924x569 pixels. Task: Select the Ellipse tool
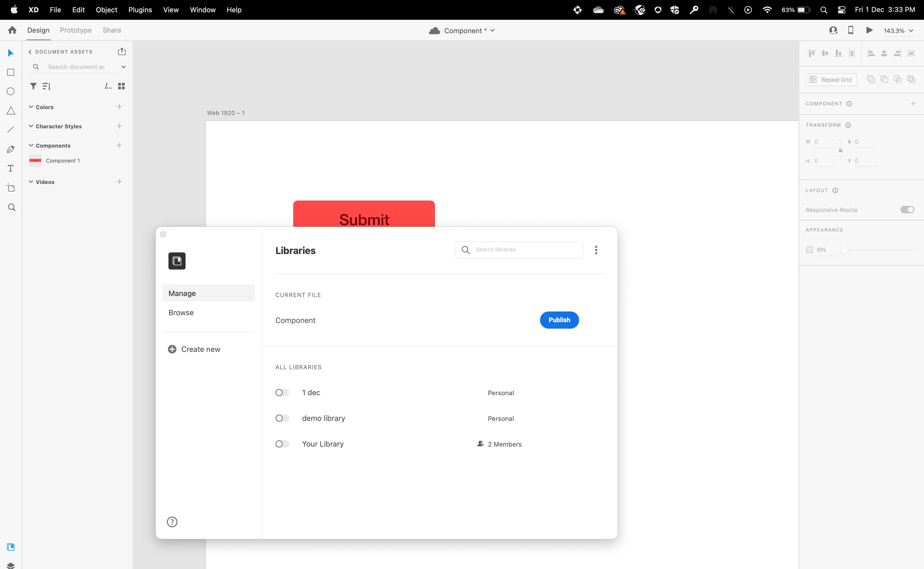(11, 91)
